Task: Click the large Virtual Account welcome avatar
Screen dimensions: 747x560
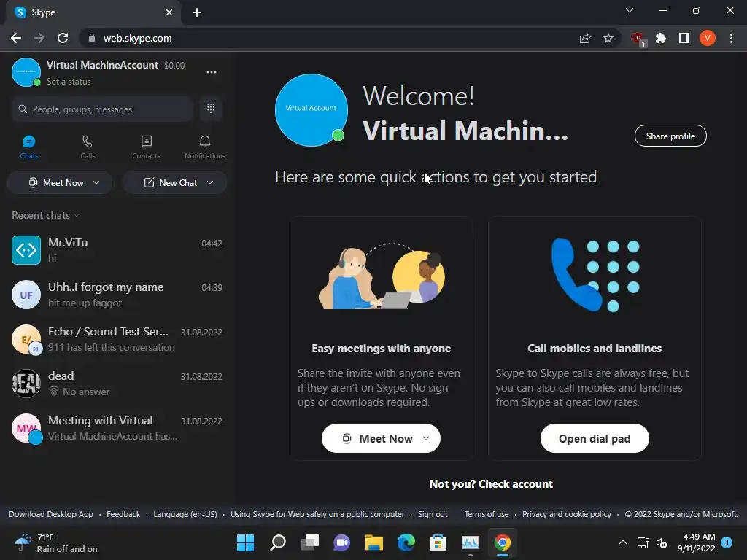Action: [311, 110]
